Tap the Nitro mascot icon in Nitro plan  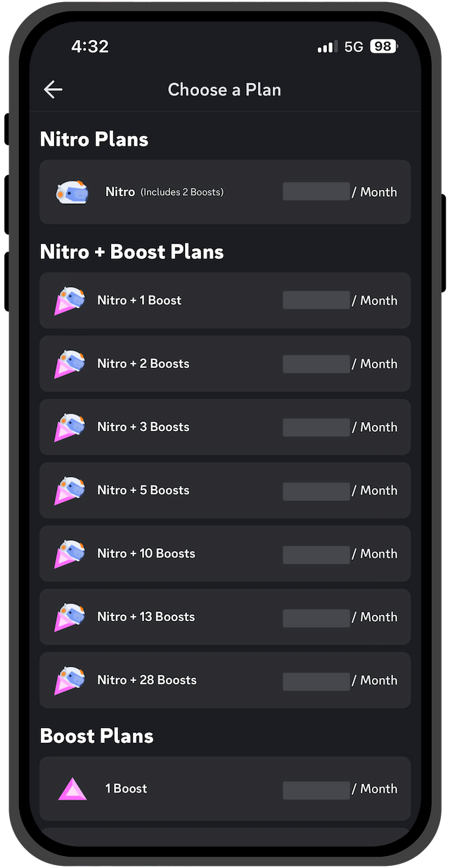coord(72,192)
